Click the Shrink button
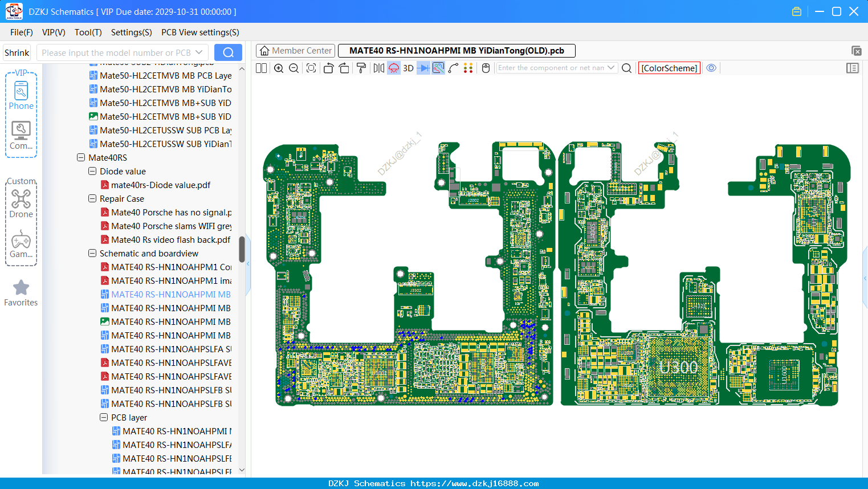This screenshot has height=489, width=868. point(17,52)
